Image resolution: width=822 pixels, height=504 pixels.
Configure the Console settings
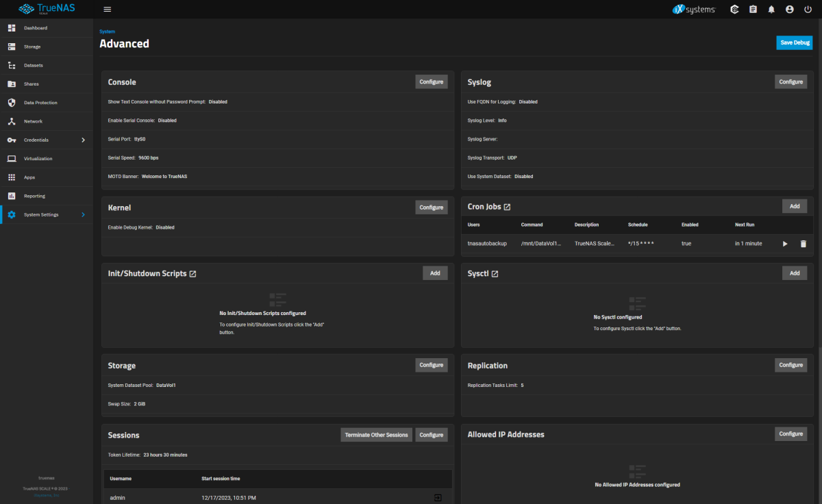432,81
